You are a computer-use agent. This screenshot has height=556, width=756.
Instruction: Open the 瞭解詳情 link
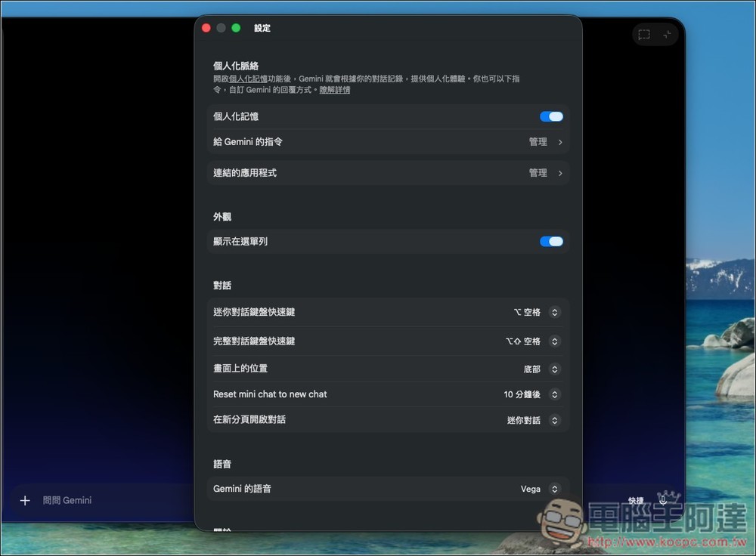click(x=335, y=90)
